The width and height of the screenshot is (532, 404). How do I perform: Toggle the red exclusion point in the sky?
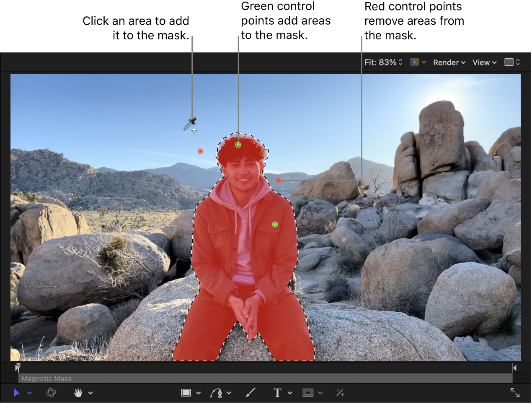point(200,151)
